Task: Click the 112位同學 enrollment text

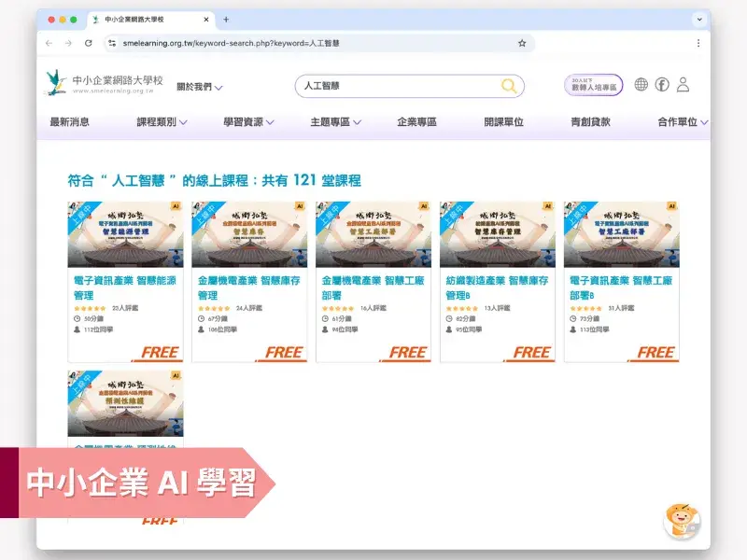Action: [x=99, y=329]
